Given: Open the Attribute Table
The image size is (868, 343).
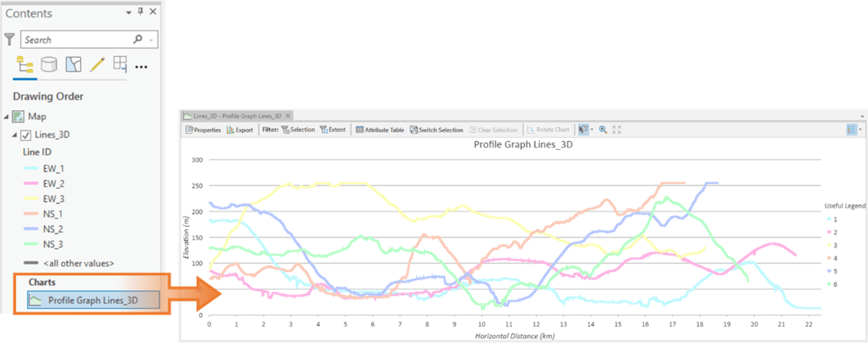Looking at the screenshot, I should (x=380, y=130).
